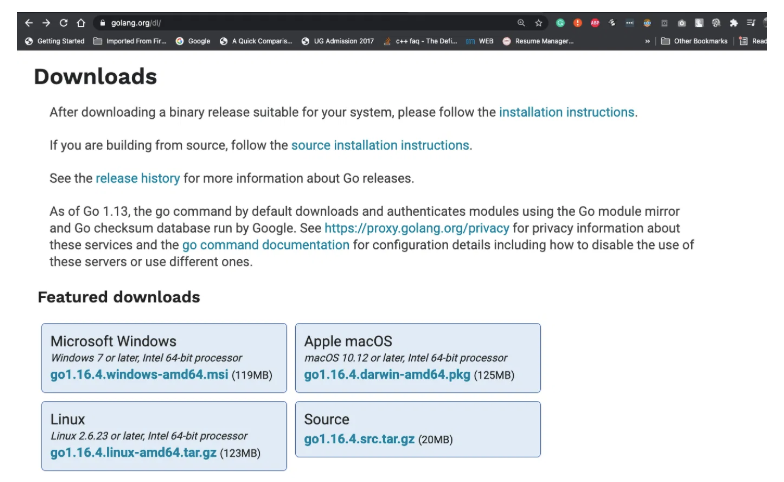Go to the browser home page
Screen dimensions: 784x482
pyautogui.click(x=81, y=22)
